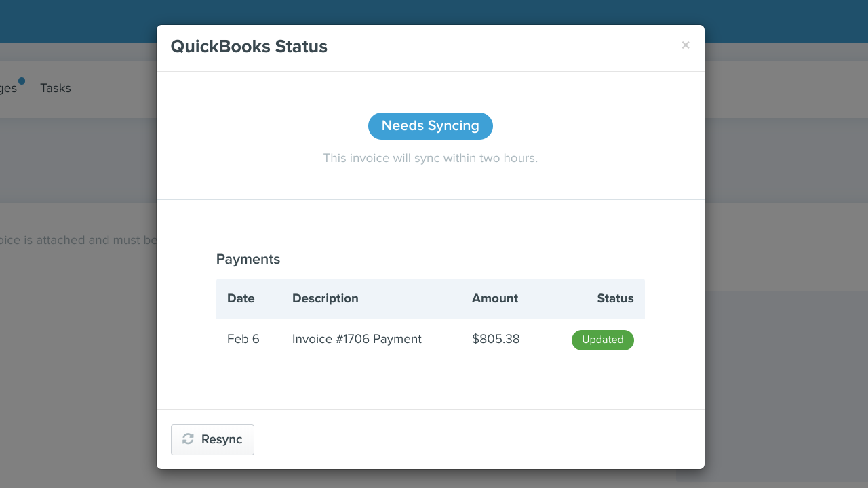This screenshot has width=868, height=488.
Task: Click the Status column header
Action: coord(615,298)
